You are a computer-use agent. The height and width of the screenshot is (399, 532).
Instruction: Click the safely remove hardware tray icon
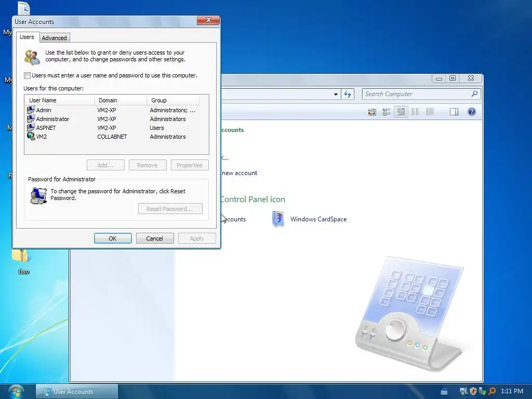click(482, 392)
